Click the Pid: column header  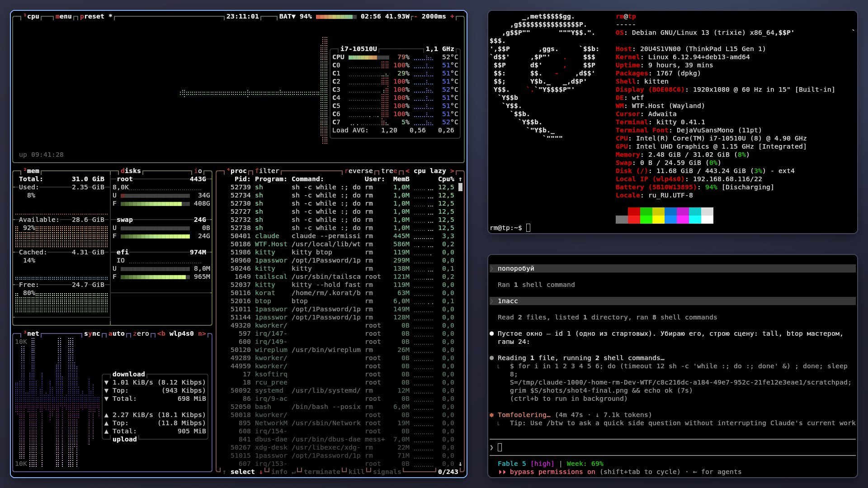243,179
